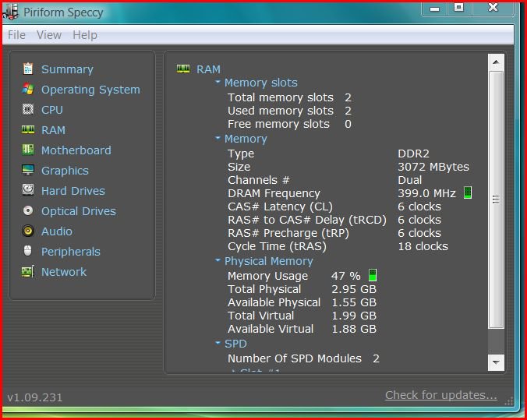Show the Peripherals section
This screenshot has height=420, width=527.
[71, 252]
